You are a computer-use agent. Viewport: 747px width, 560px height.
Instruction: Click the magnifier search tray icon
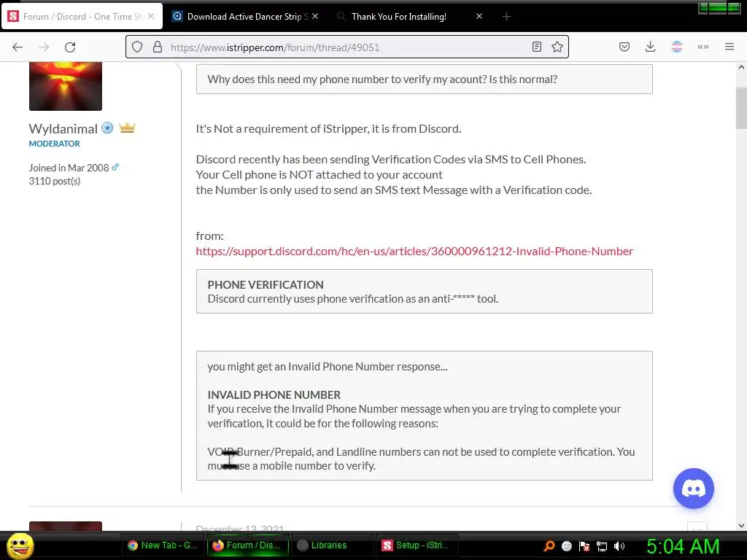pos(549,545)
